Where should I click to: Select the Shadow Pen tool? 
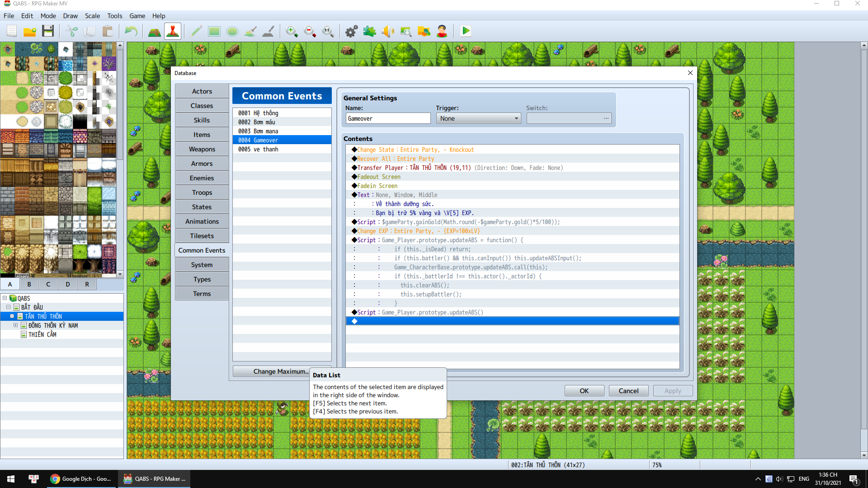tap(269, 31)
